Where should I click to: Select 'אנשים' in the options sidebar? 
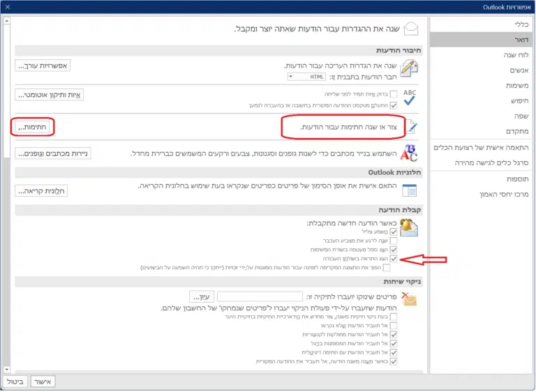coord(481,70)
